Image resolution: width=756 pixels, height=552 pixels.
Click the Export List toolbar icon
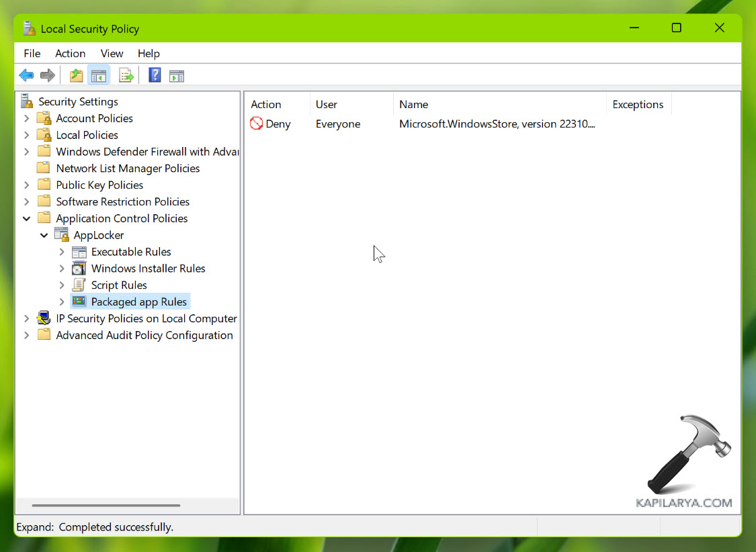point(126,75)
